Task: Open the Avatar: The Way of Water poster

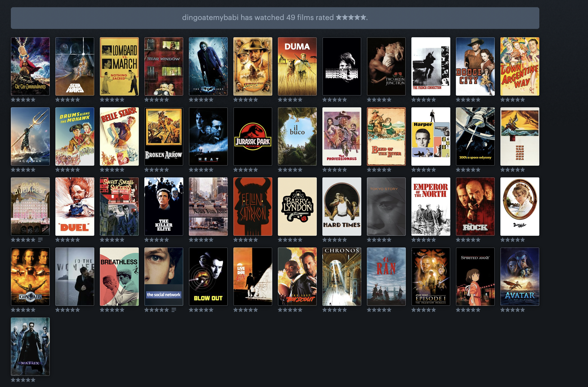Action: click(520, 277)
